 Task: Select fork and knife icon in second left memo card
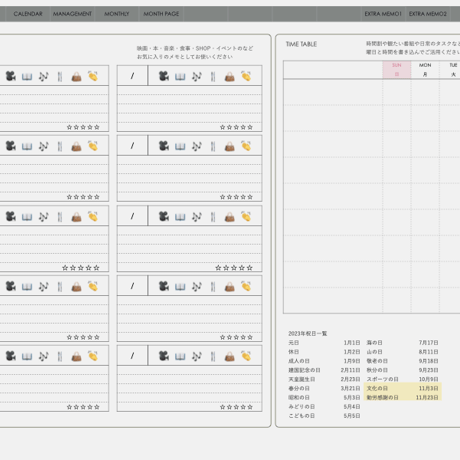[60, 146]
